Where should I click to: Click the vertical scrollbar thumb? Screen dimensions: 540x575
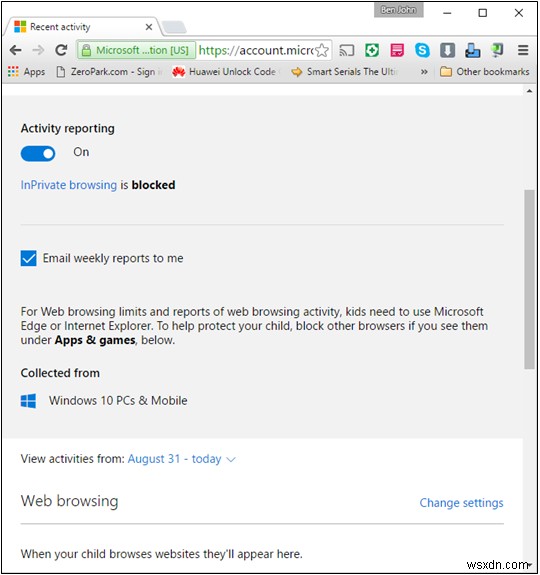pos(529,279)
